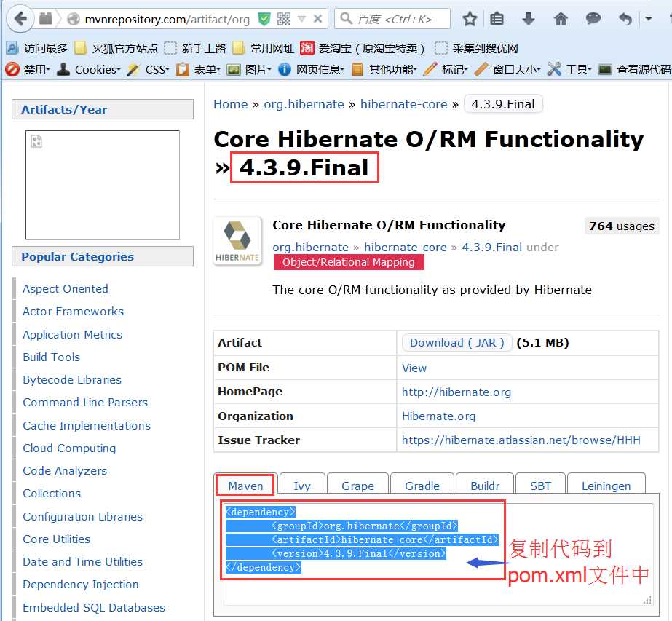The height and width of the screenshot is (621, 672).
Task: Open the Actor Frameworks category
Action: click(x=73, y=311)
